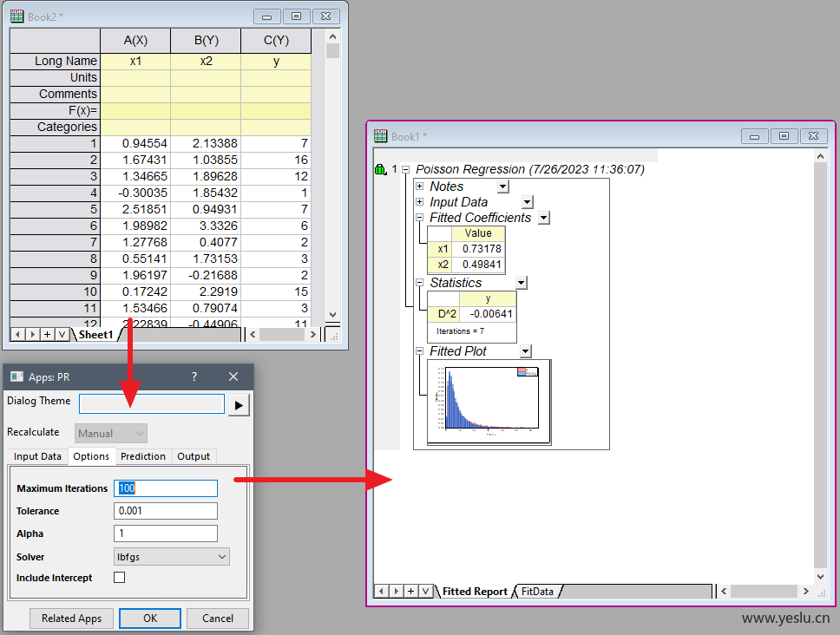Viewport: 840px width, 635px height.
Task: Select the C(Y) column header
Action: pos(276,41)
